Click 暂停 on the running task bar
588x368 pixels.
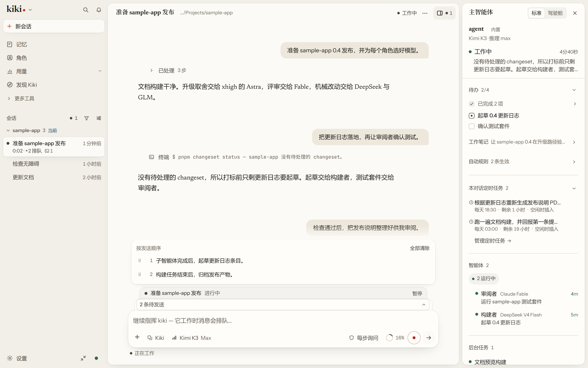point(417,293)
